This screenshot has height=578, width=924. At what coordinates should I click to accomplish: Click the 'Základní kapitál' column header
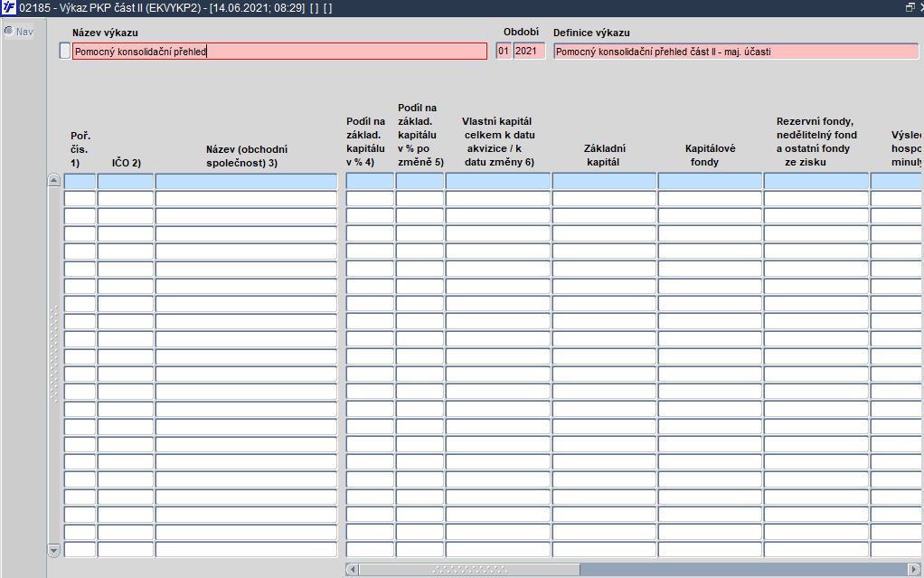click(604, 155)
